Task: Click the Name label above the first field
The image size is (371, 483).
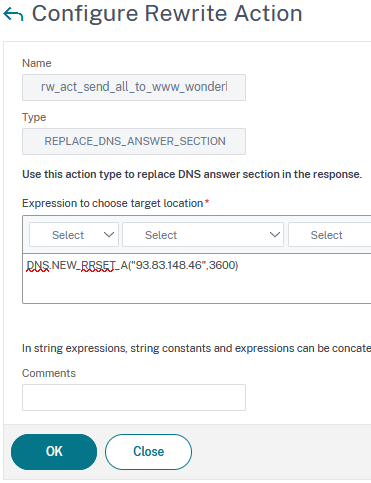Action: coord(37,63)
